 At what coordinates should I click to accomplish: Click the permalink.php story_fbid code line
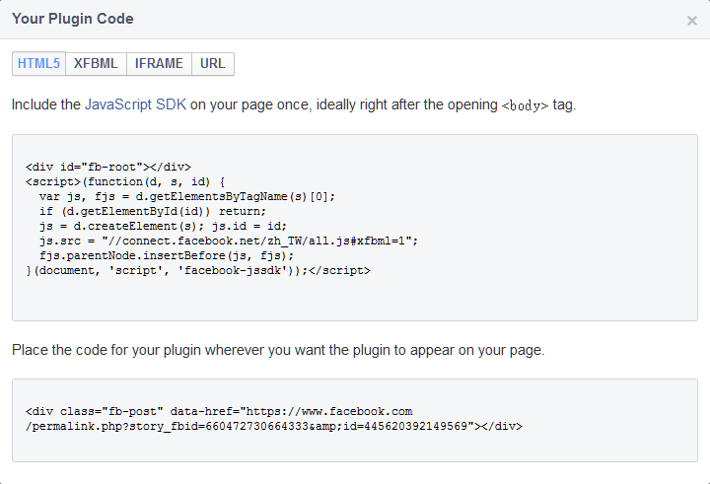coord(273,425)
